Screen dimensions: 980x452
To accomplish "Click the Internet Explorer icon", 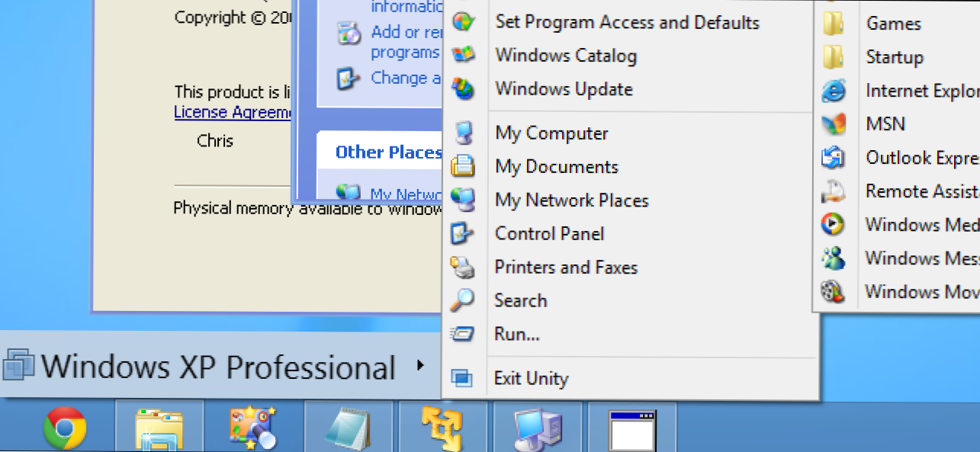I will 833,91.
